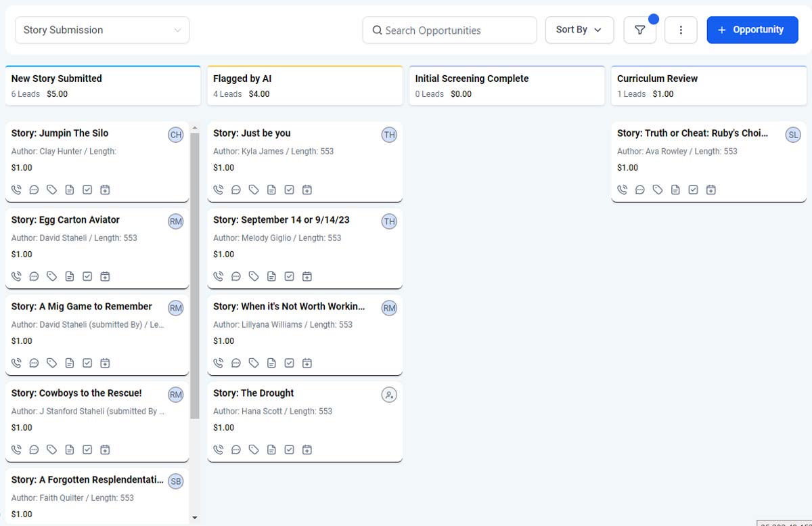Open notes icon on The Drought card

click(x=271, y=450)
